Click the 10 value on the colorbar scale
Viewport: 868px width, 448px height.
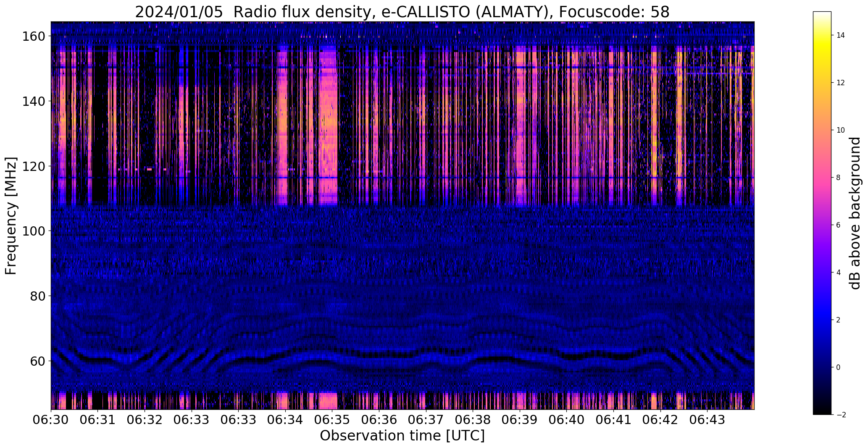tap(840, 130)
